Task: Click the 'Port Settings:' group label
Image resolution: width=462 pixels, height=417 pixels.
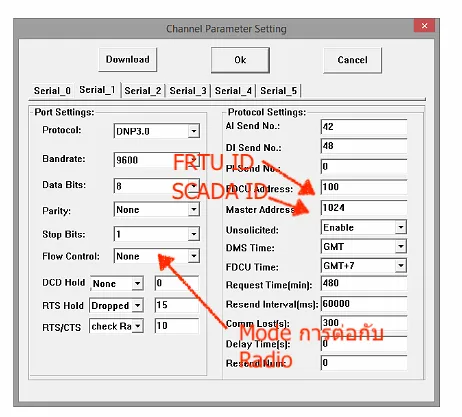Action: click(x=64, y=112)
